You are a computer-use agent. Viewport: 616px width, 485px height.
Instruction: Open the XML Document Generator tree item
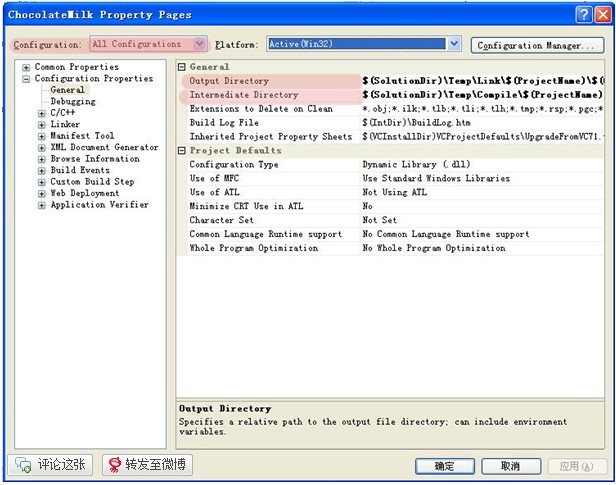104,148
